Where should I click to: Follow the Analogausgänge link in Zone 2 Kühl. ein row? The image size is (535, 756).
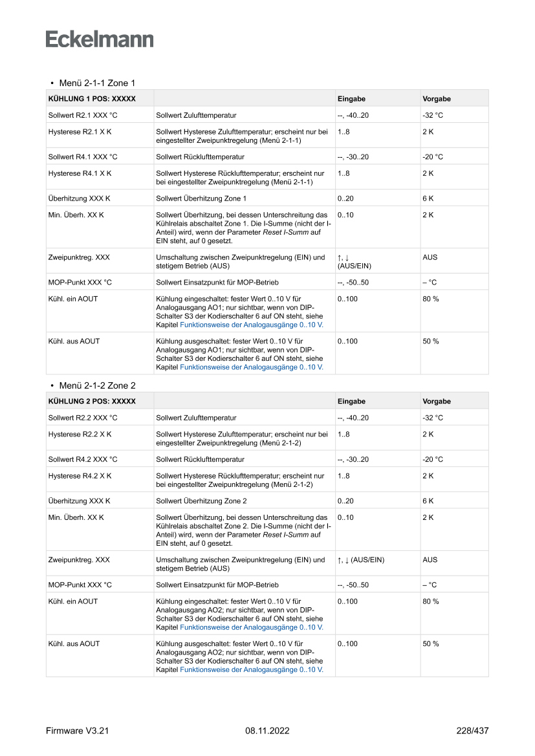(252, 627)
